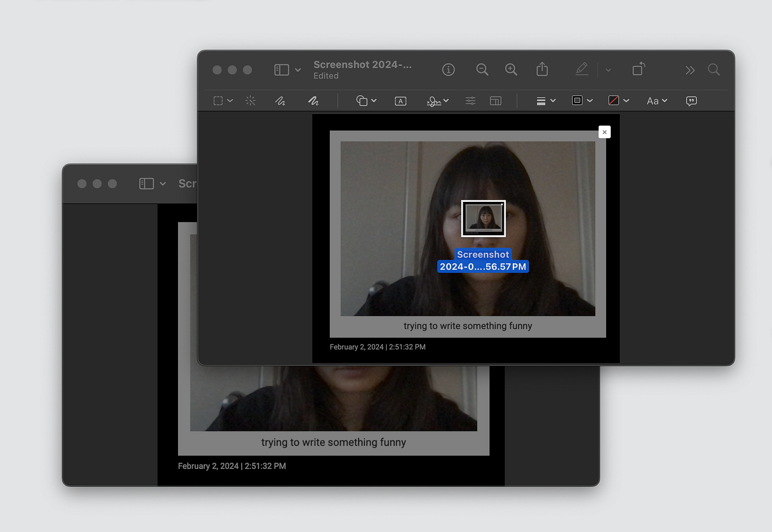This screenshot has width=772, height=532.
Task: Open the Aa text style dropdown
Action: point(656,101)
